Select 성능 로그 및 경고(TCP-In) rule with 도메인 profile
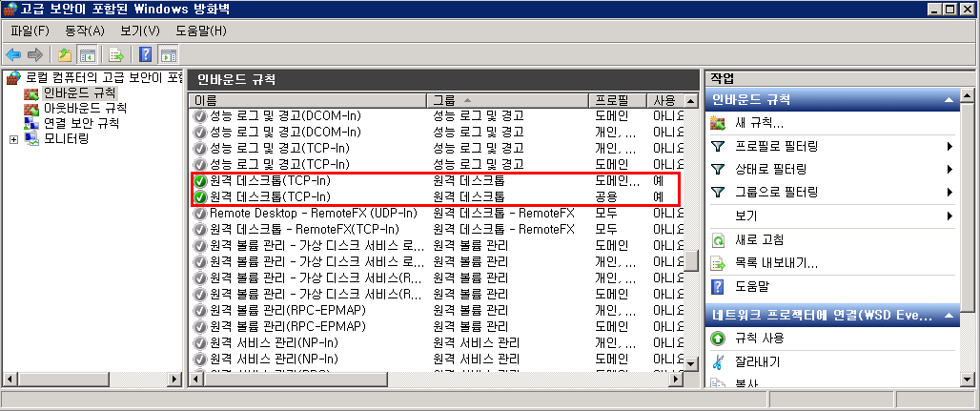This screenshot has height=411, width=980. pyautogui.click(x=437, y=165)
